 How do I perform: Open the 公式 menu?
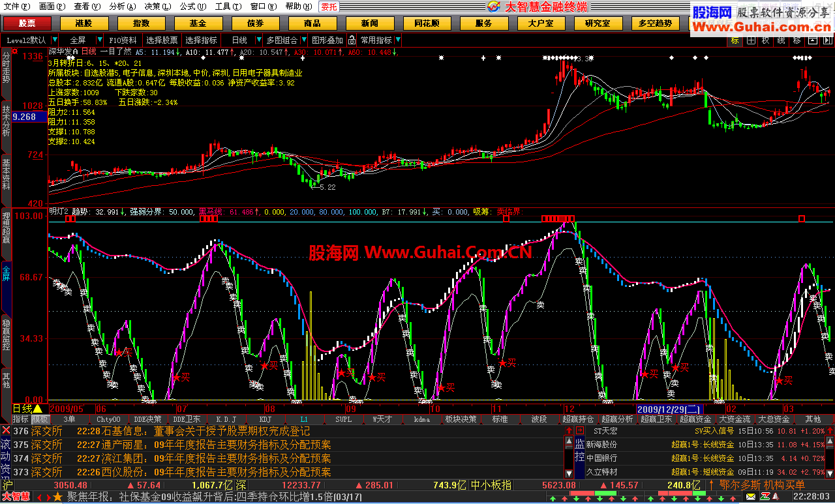[x=192, y=7]
